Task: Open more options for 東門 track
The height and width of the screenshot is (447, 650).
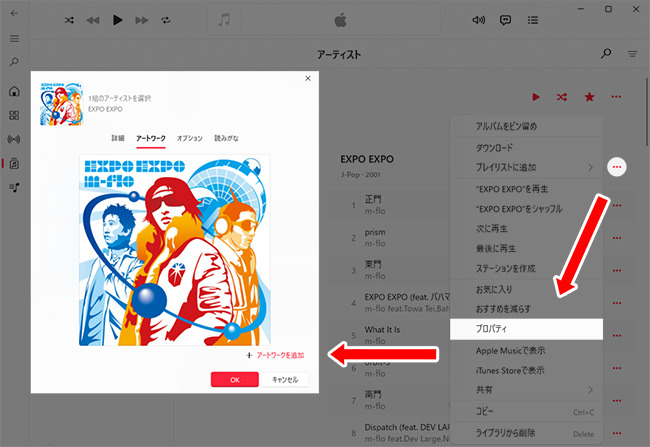Action: (x=617, y=270)
